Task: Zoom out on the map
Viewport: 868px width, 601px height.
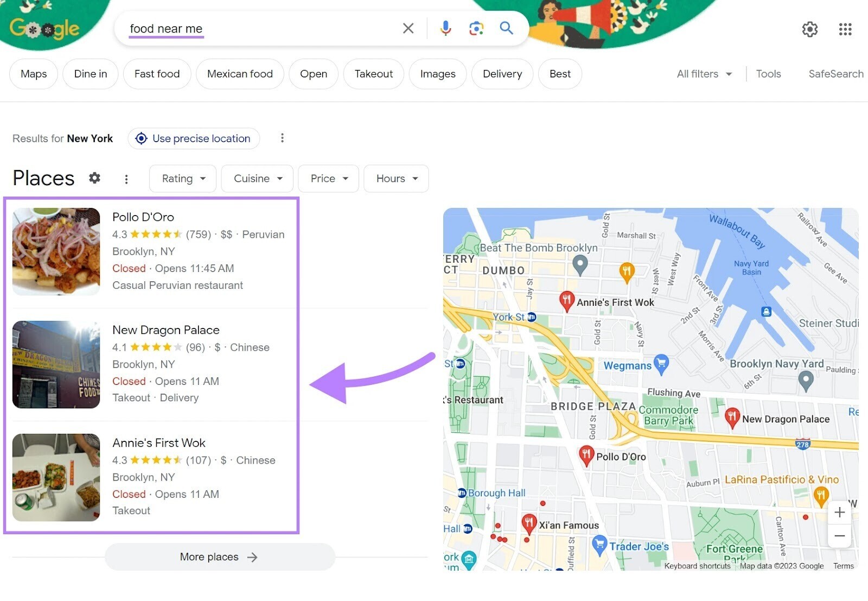Action: coord(839,536)
